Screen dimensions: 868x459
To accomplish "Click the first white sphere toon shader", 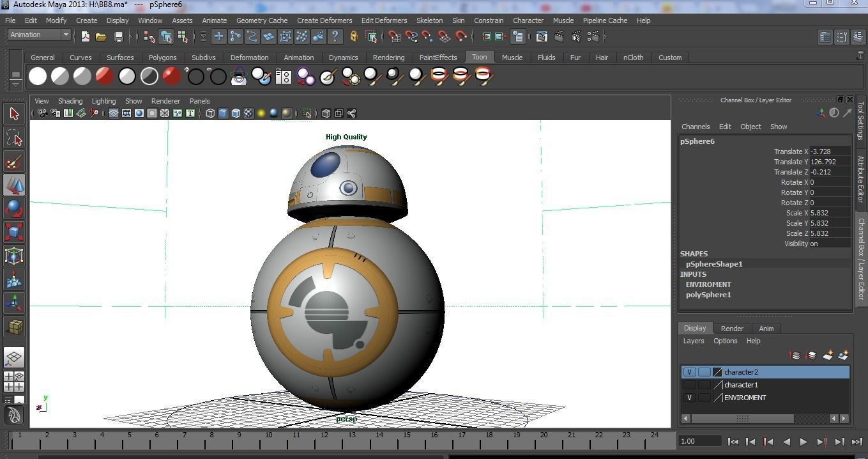I will click(x=38, y=77).
